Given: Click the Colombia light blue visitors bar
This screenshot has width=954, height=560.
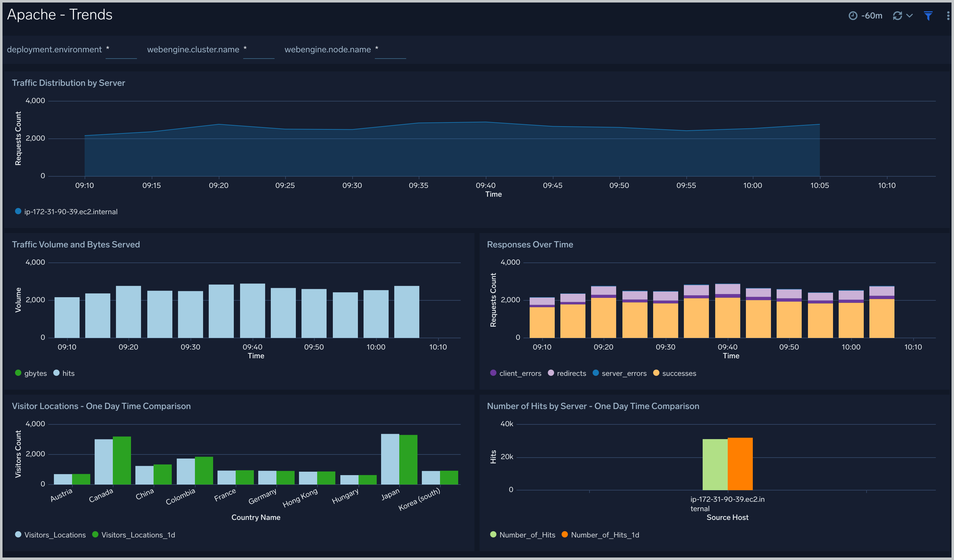Looking at the screenshot, I should coord(186,471).
